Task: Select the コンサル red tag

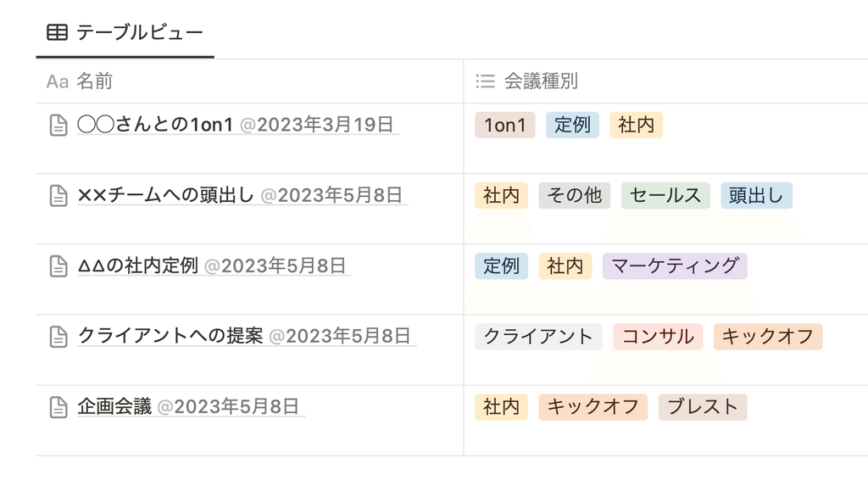Action: pyautogui.click(x=658, y=336)
